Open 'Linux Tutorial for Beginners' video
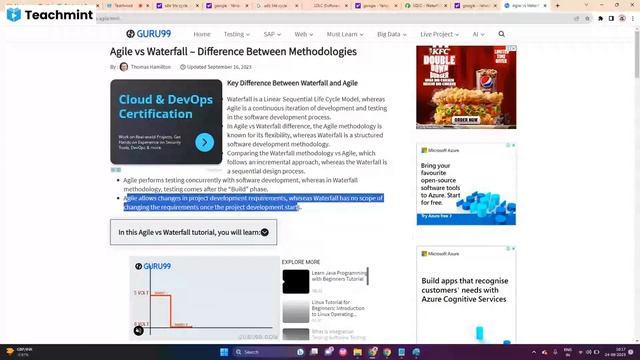Viewport: 640px width, 360px height. (x=338, y=308)
